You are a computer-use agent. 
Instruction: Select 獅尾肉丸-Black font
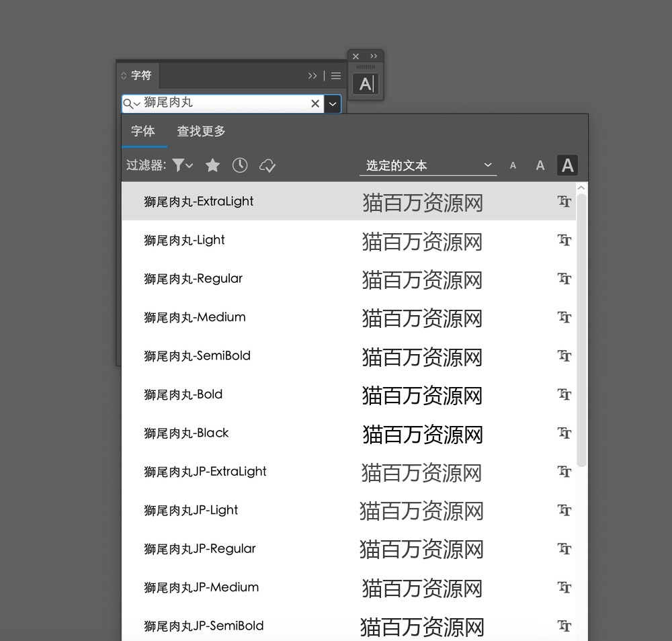pos(349,433)
